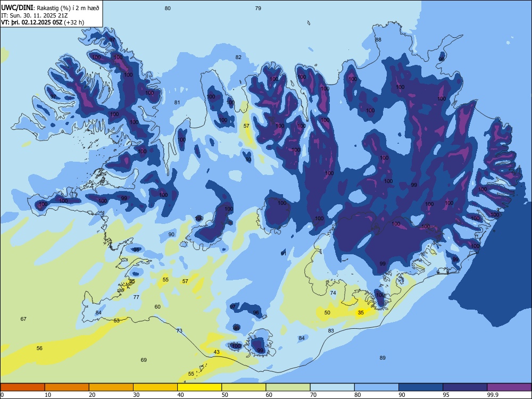Click the legend tick label 30
The height and width of the screenshot is (399, 532).
coord(136,395)
